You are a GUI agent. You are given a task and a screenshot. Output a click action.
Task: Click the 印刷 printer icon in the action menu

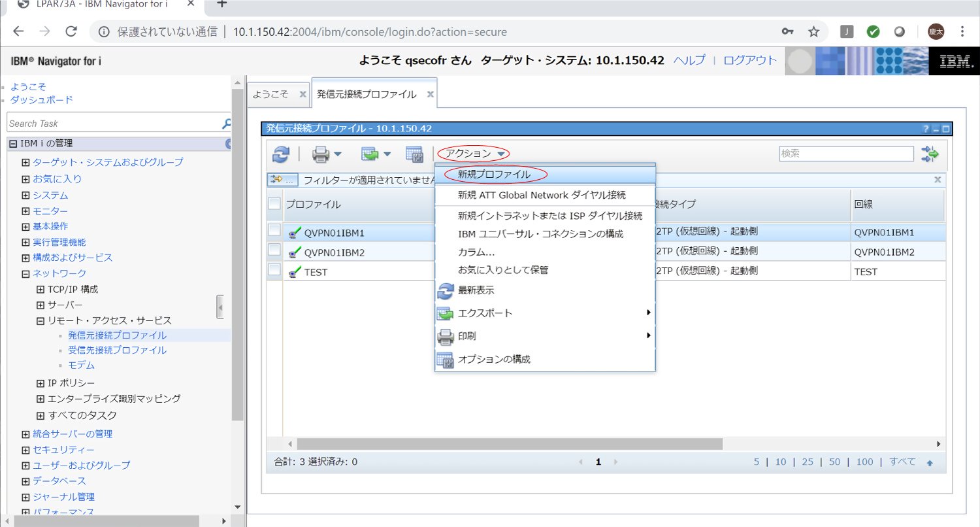[445, 337]
